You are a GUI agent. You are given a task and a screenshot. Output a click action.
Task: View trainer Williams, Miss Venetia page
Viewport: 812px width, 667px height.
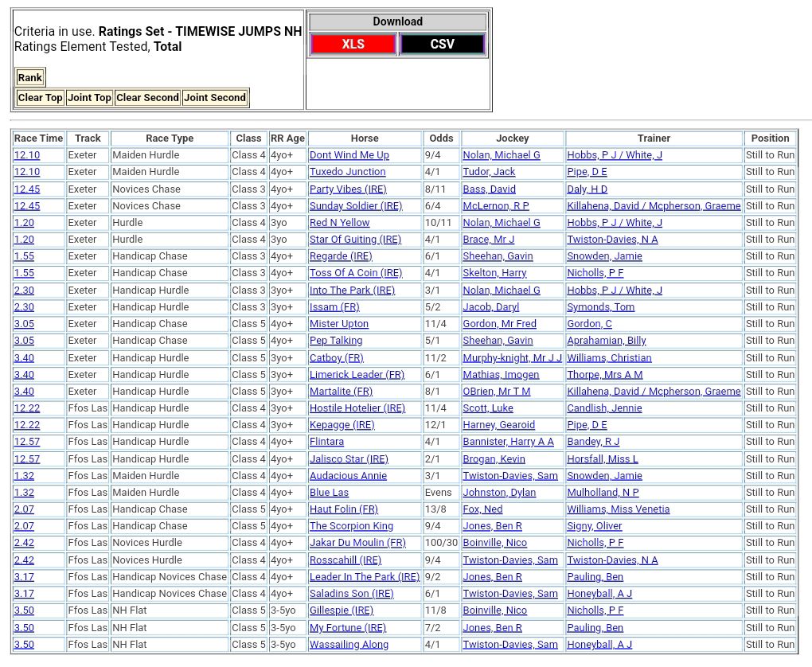[x=618, y=509]
